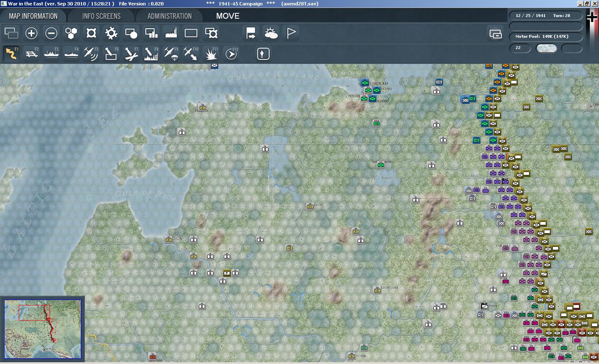
Task: Click the rectangle-with-circle toolbar icon
Action: (x=131, y=33)
